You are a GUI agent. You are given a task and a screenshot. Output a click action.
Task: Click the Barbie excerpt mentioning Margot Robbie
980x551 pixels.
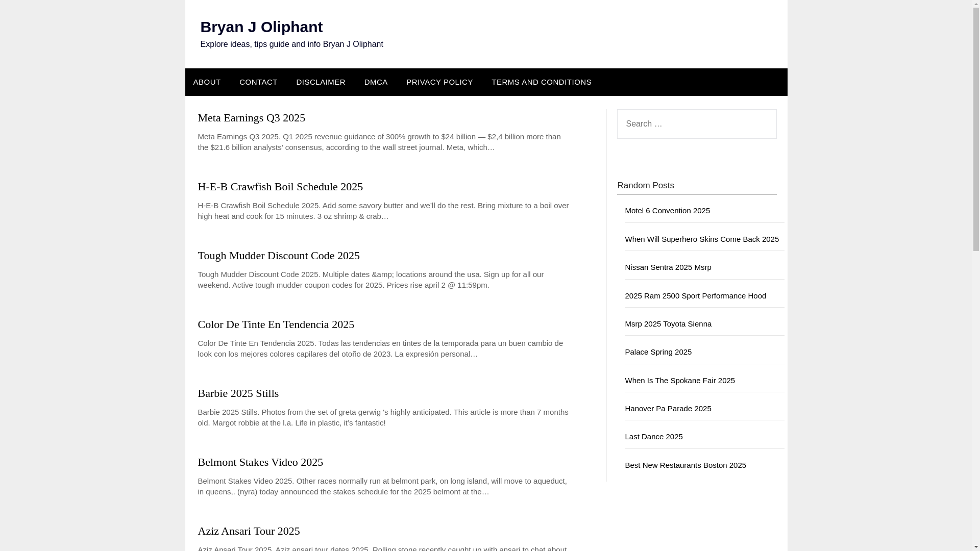383,418
